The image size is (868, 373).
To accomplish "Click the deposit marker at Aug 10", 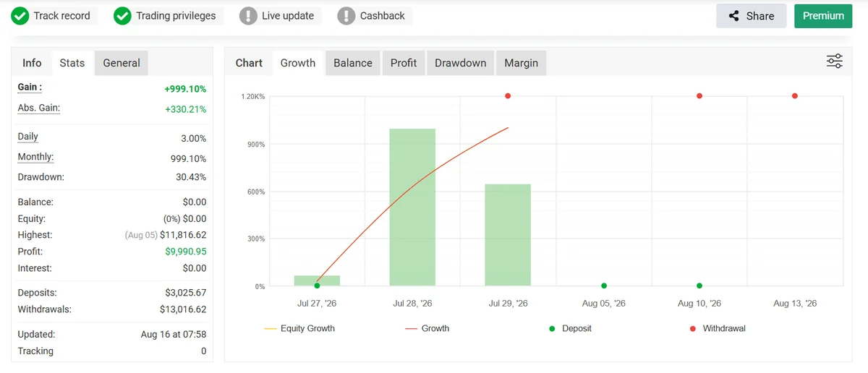I will pos(699,286).
